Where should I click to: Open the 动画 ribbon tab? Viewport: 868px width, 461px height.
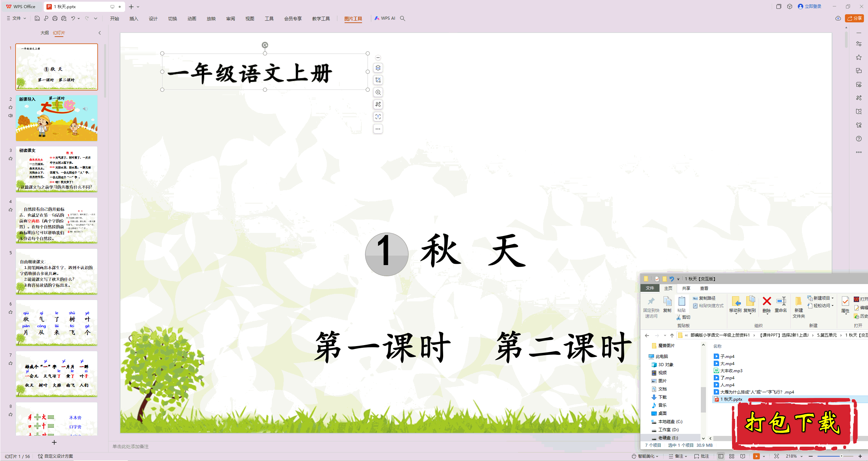click(192, 19)
